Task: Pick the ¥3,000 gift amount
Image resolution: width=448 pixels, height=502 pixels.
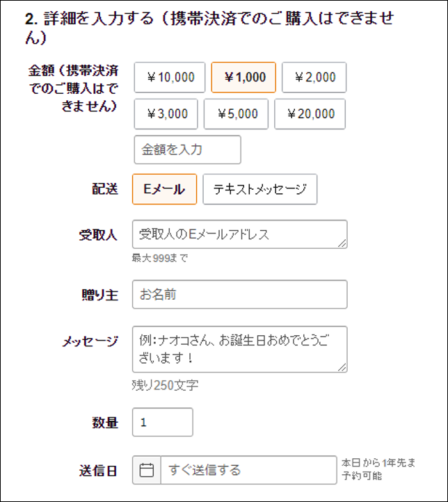Action: tap(166, 114)
